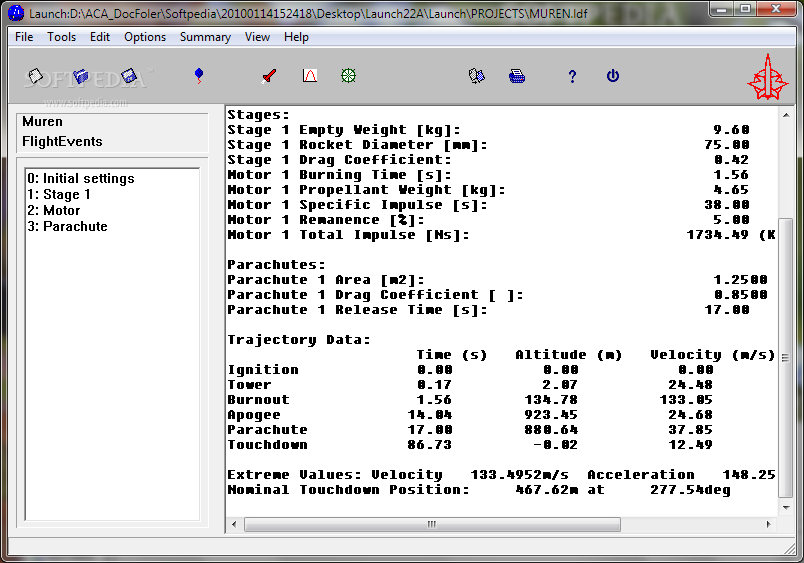This screenshot has width=804, height=563.
Task: Open the trajectory curve plot icon
Action: [310, 76]
